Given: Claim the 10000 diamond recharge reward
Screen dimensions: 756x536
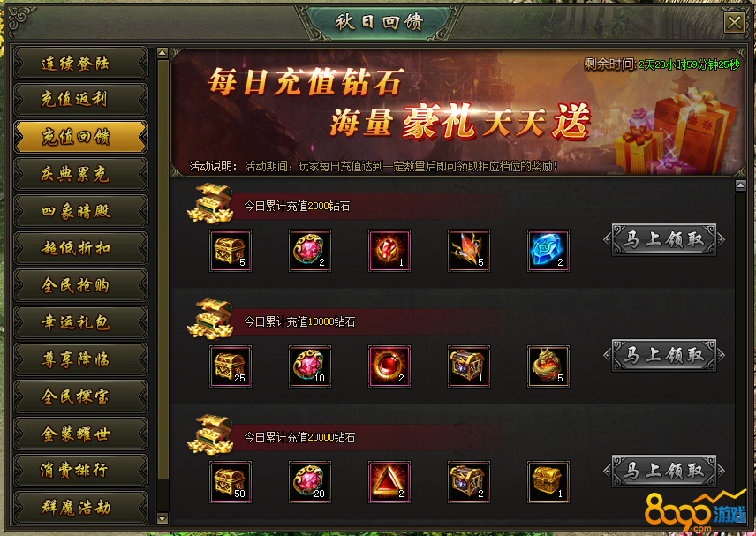Looking at the screenshot, I should coord(664,355).
